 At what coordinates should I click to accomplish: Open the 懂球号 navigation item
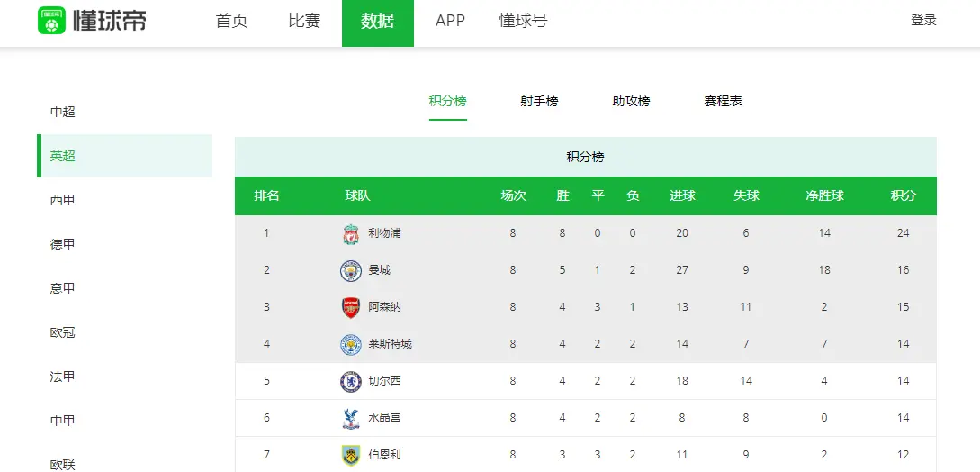[x=523, y=22]
